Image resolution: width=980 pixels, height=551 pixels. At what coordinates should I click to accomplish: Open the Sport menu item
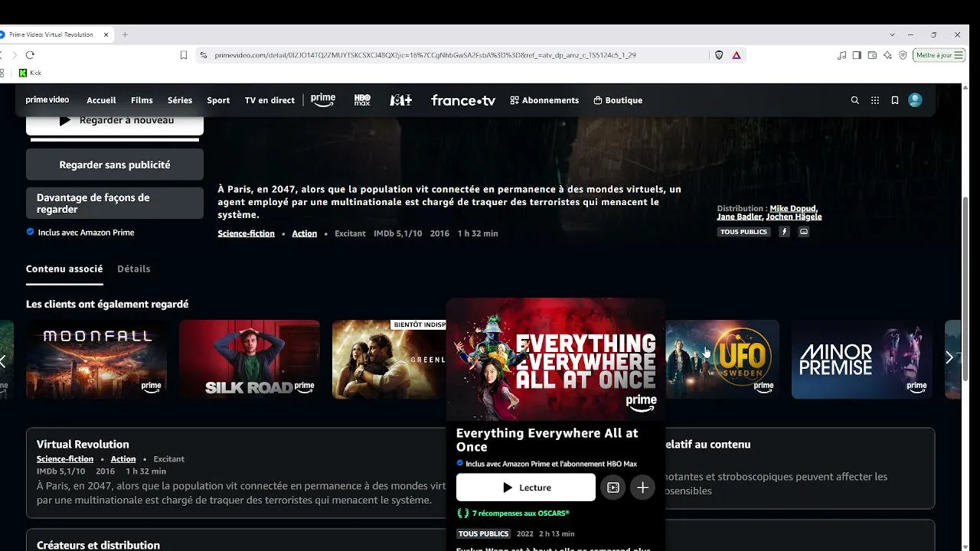[x=218, y=100]
